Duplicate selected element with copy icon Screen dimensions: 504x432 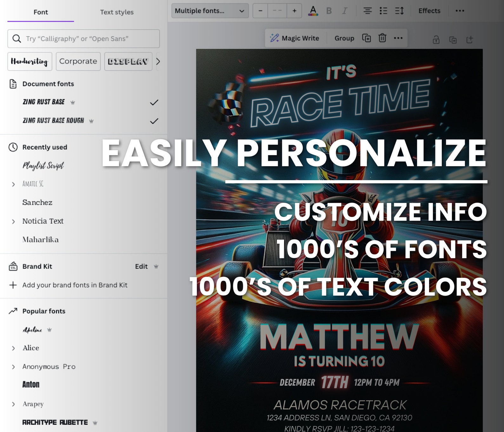[367, 38]
